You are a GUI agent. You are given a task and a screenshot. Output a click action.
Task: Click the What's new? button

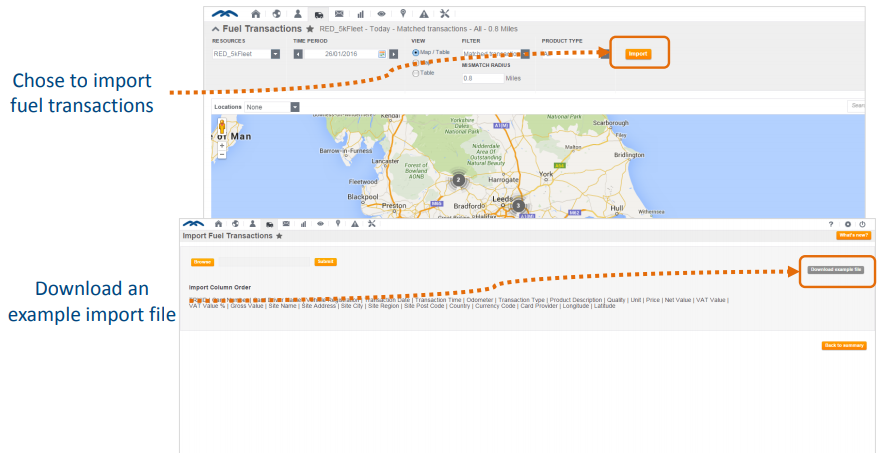point(854,235)
